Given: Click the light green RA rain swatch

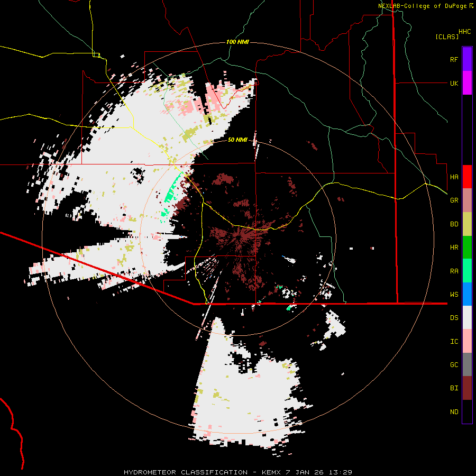Looking at the screenshot, I should 467,271.
